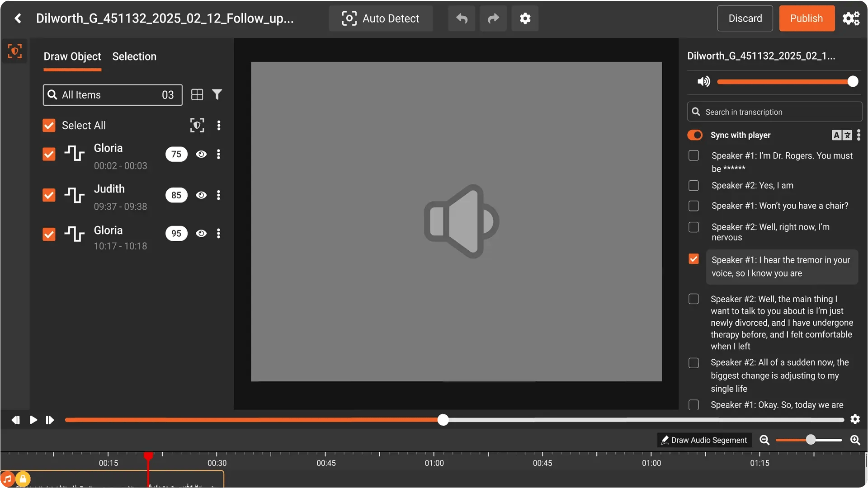Toggle the audio track lock icon
Viewport: 868px width, 488px height.
tap(23, 479)
